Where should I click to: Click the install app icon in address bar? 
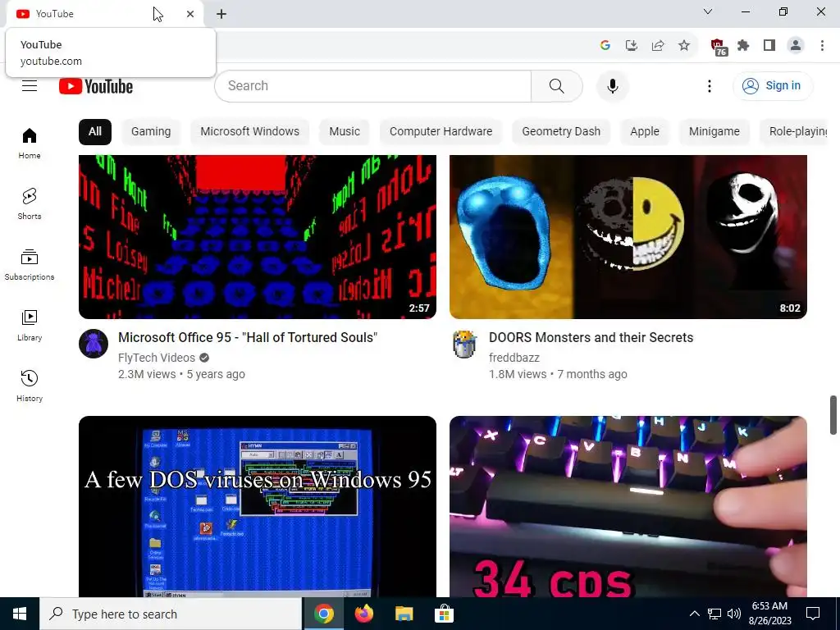(632, 46)
